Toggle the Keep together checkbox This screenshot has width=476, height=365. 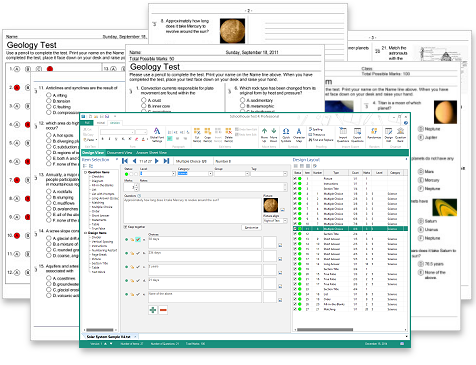pyautogui.click(x=125, y=227)
